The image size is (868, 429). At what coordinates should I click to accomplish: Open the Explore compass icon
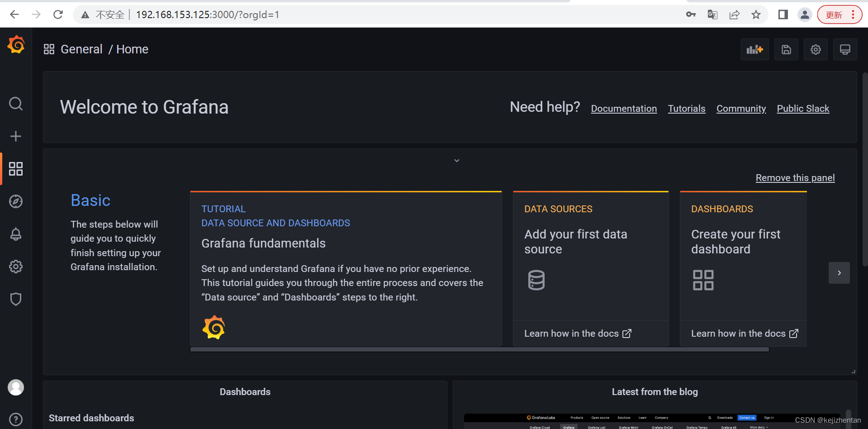tap(16, 201)
